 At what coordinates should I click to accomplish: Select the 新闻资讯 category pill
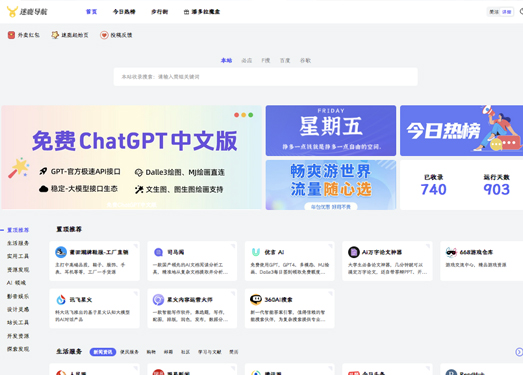[103, 352]
